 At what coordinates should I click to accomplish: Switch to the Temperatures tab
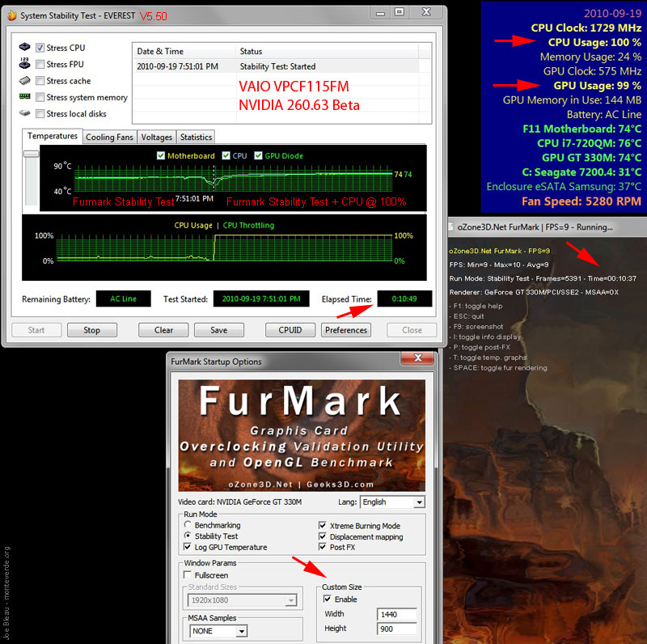[53, 136]
